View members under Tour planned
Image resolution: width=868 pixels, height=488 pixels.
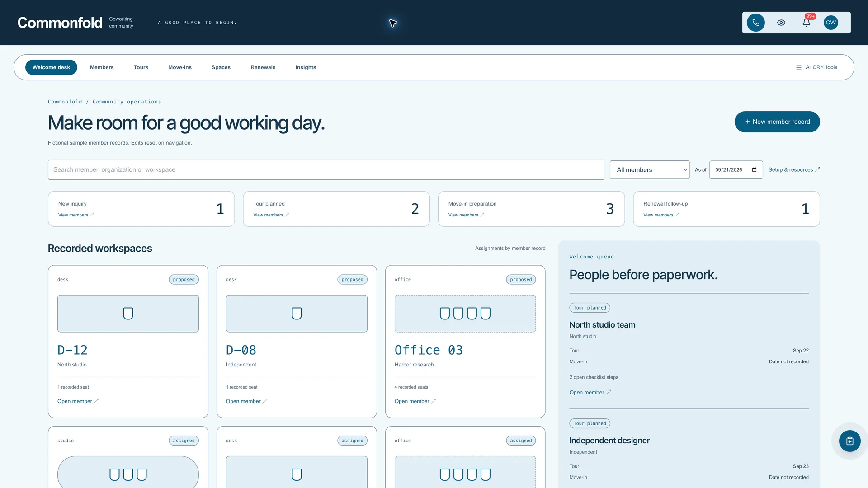pyautogui.click(x=271, y=215)
